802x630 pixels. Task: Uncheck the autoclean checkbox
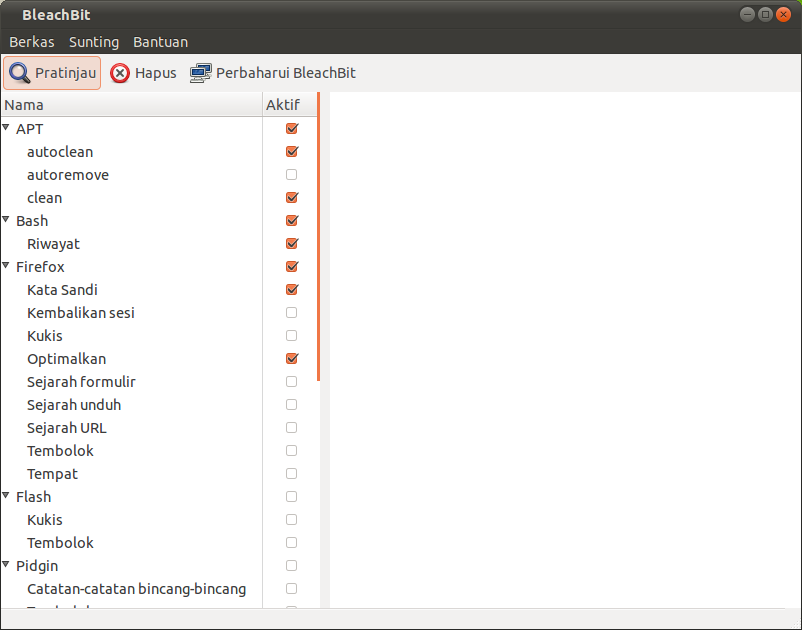point(292,151)
